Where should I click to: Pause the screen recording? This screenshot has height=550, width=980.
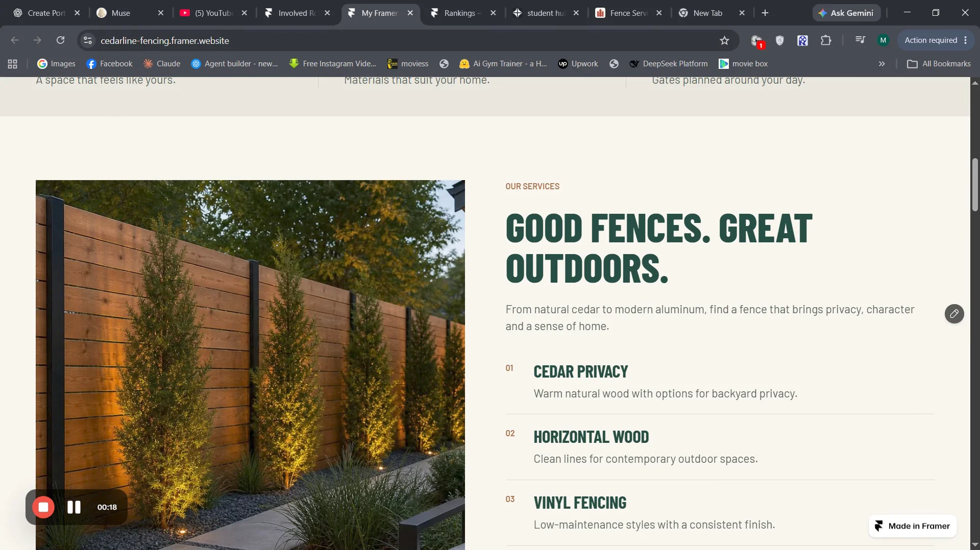(74, 507)
